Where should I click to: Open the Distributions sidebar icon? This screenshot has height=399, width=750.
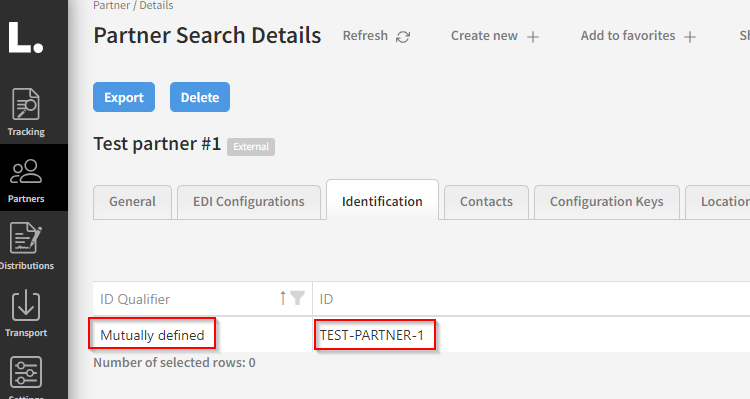pos(26,238)
